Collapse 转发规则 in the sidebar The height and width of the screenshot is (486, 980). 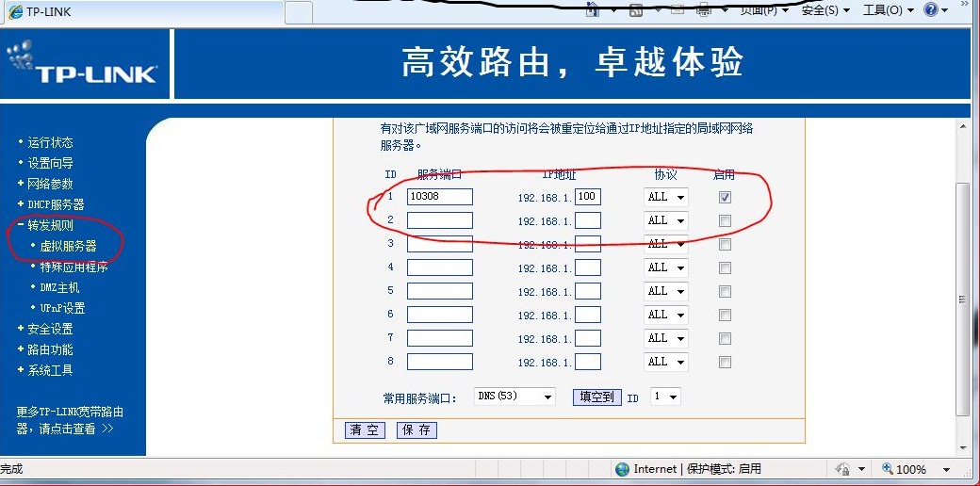[50, 225]
